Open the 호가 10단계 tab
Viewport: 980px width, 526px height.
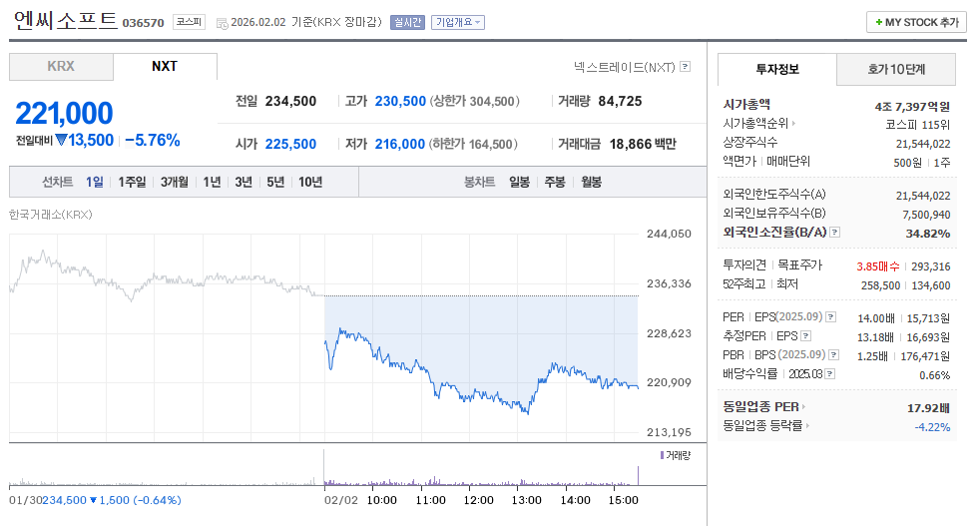coord(895,70)
